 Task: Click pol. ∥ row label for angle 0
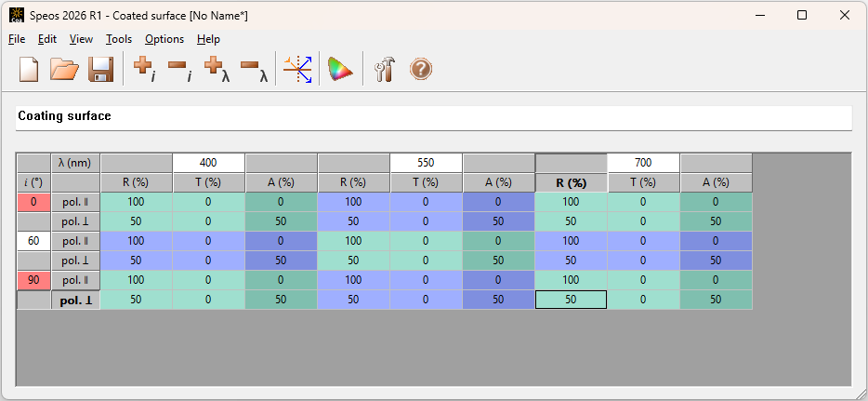tap(75, 202)
